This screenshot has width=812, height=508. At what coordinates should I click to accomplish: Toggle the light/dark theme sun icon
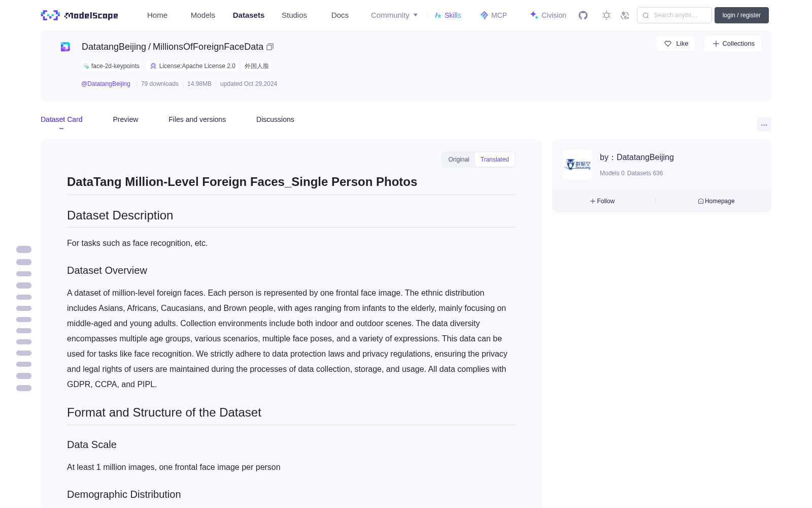point(606,15)
